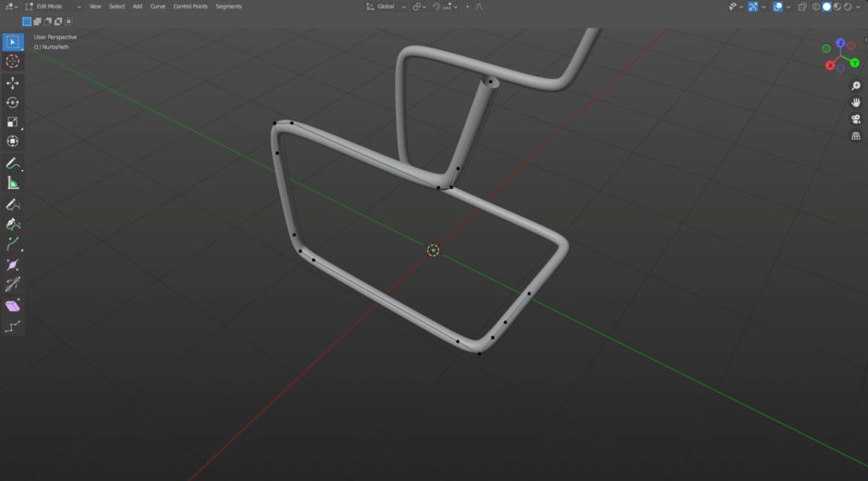Activate the Move tool
This screenshot has width=868, height=481.
pyautogui.click(x=13, y=82)
